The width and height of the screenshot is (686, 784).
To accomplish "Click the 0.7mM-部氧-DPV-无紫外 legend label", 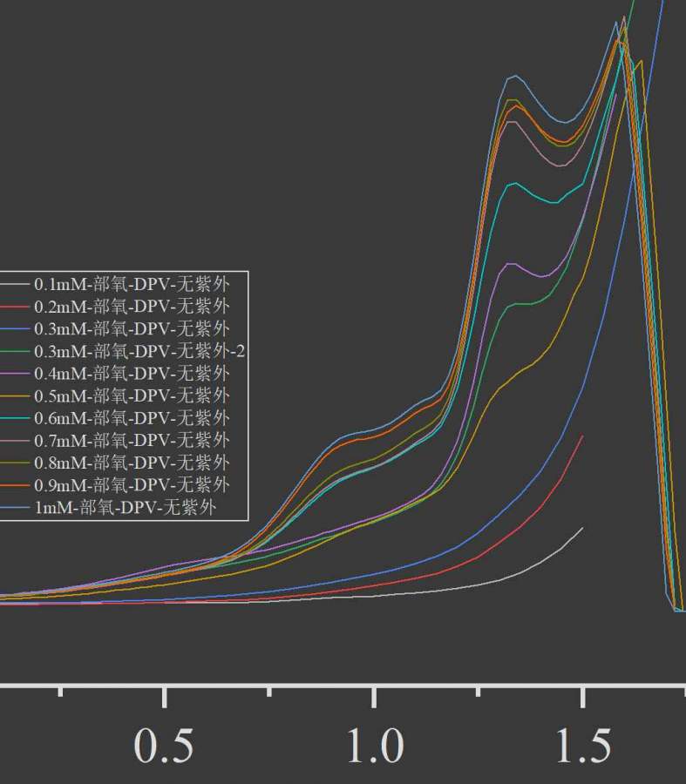I will tap(131, 440).
